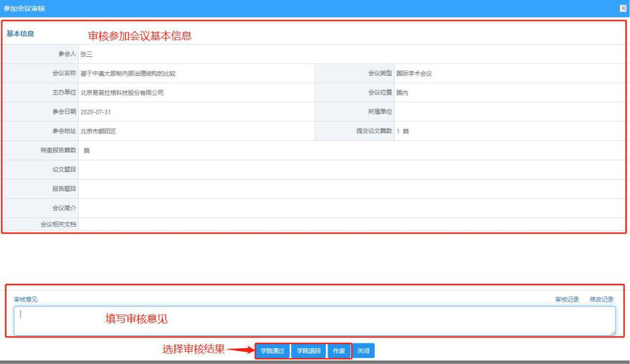The height and width of the screenshot is (364, 630).
Task: Click the 参会日期 value 2020-07-31
Action: pyautogui.click(x=96, y=112)
